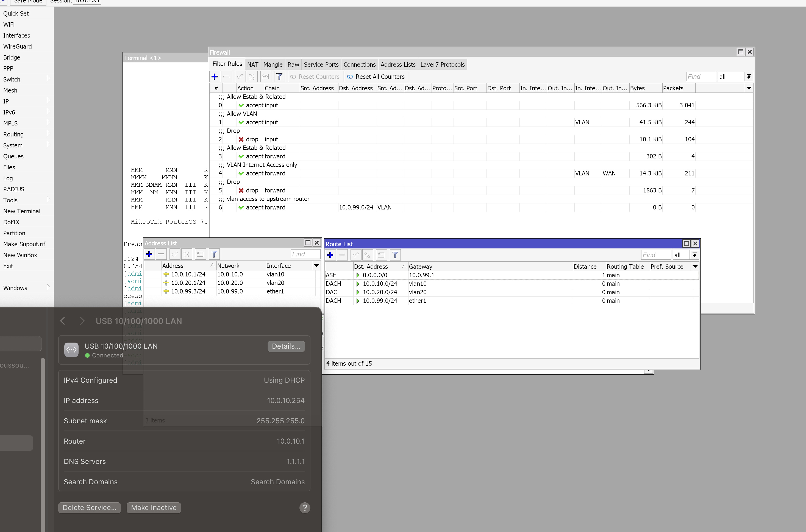Viewport: 806px width, 532px height.
Task: Click Delete Service button
Action: click(x=90, y=508)
